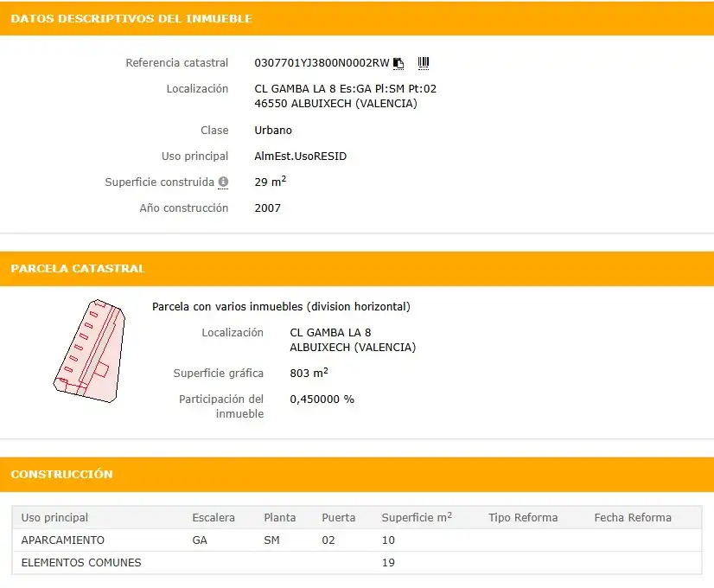
Task: Click the construction year 2007
Action: (268, 208)
